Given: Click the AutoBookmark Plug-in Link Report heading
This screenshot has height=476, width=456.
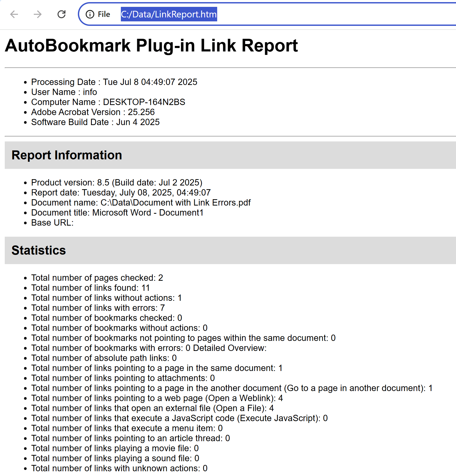Looking at the screenshot, I should coord(151,46).
